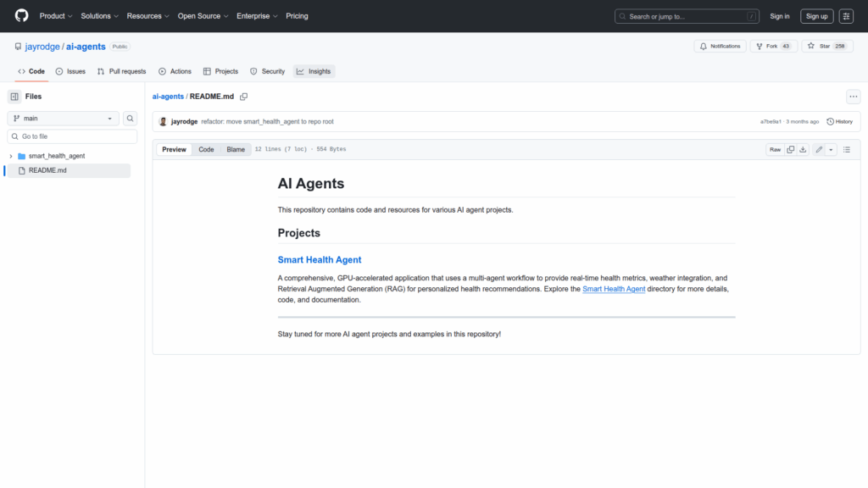
Task: Copy raw file contents icon
Action: [x=790, y=149]
